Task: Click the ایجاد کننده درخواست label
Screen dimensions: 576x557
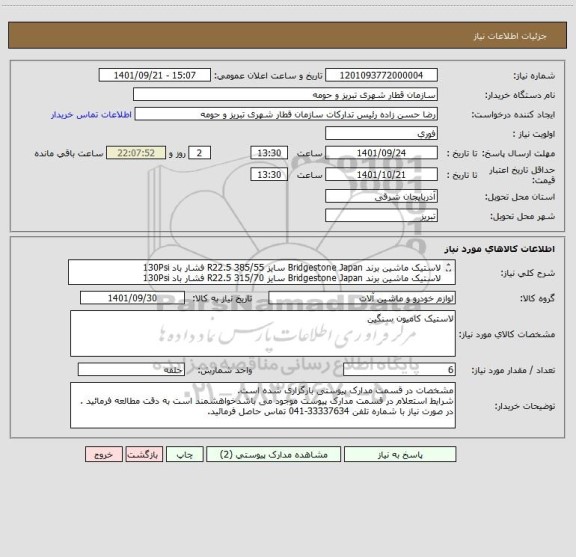Action: click(x=514, y=115)
